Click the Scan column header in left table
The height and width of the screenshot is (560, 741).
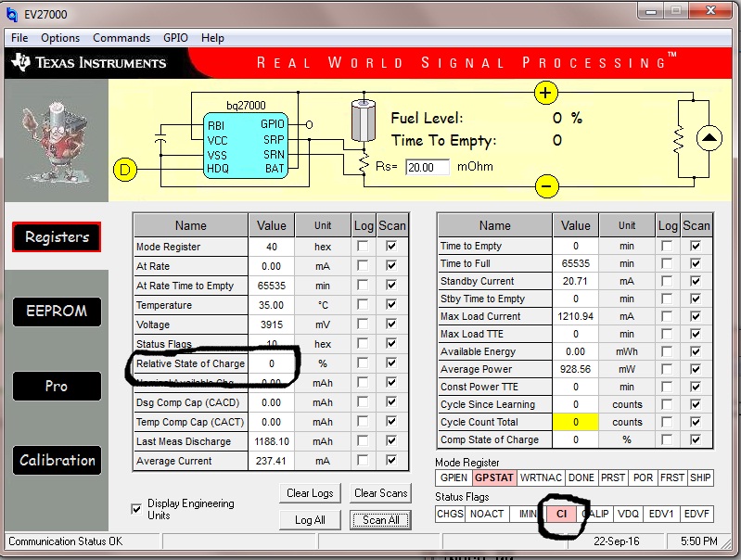tap(392, 225)
